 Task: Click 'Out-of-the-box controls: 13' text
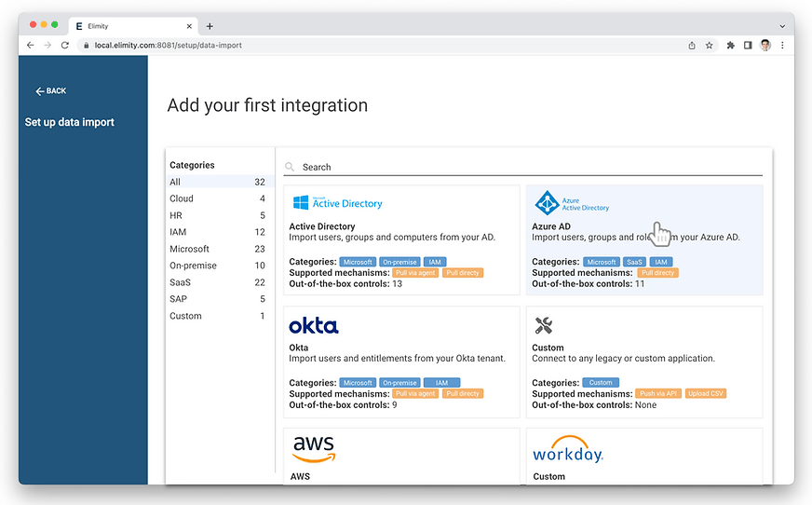(345, 284)
